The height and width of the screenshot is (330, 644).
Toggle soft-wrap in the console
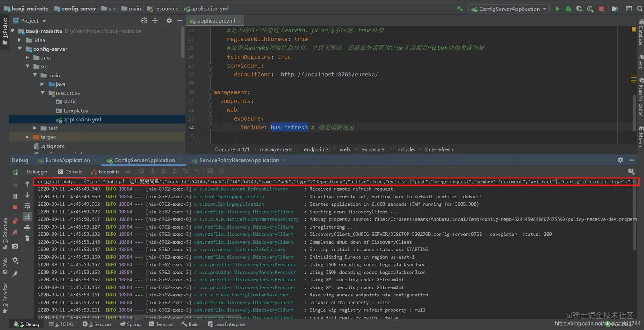(x=27, y=206)
